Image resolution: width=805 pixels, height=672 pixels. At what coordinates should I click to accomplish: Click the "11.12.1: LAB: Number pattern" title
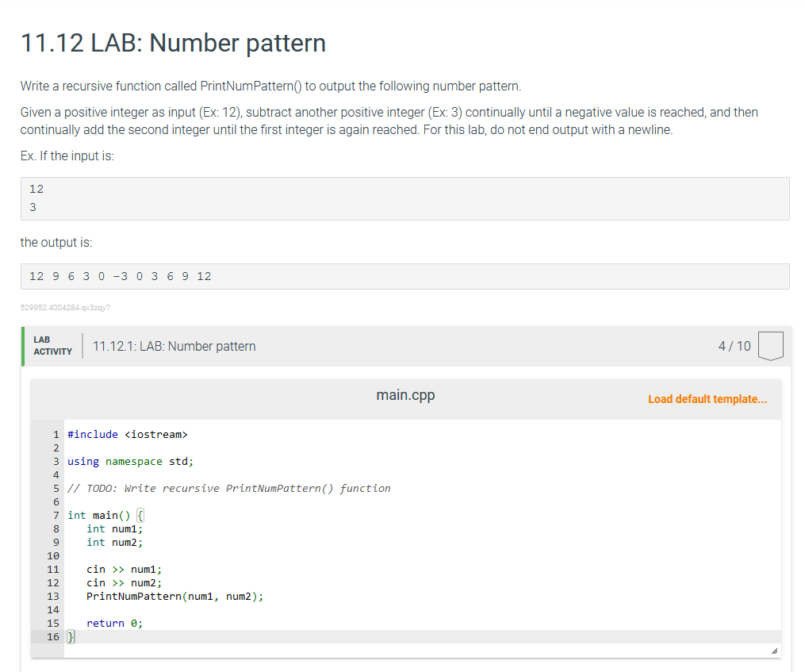(174, 346)
